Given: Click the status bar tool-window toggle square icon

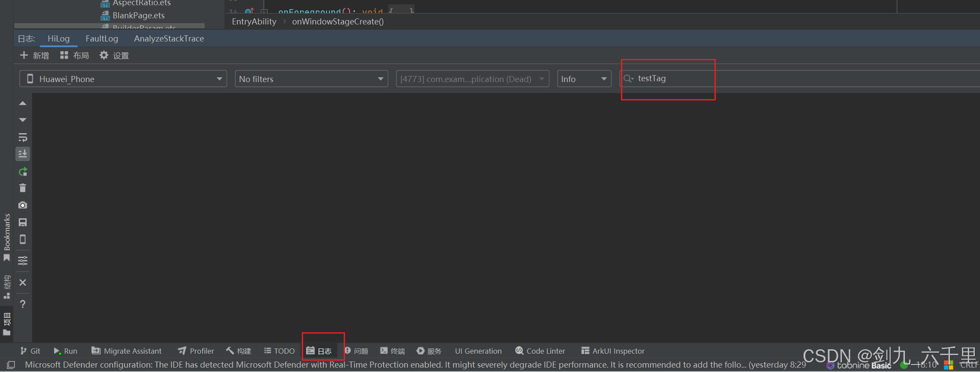Looking at the screenshot, I should point(11,365).
